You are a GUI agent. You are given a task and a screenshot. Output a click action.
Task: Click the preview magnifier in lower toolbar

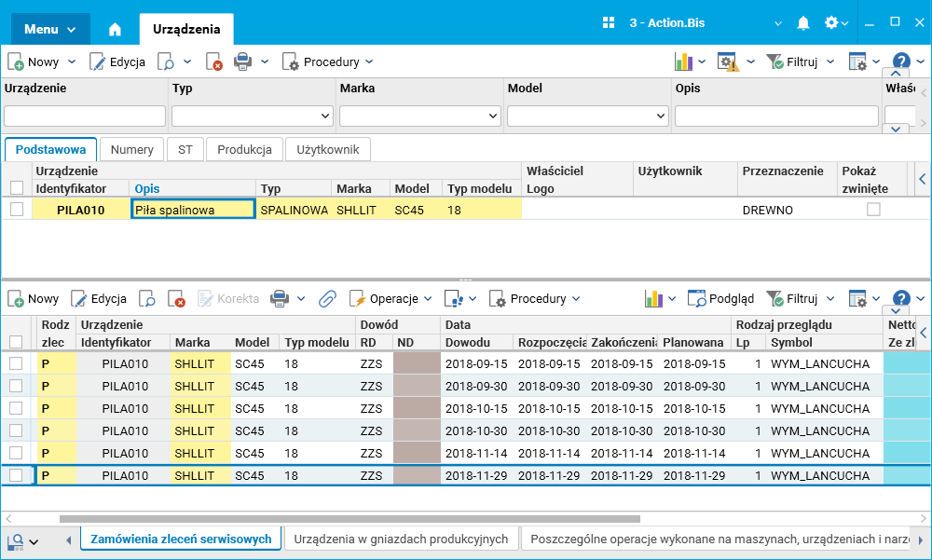pos(147,299)
